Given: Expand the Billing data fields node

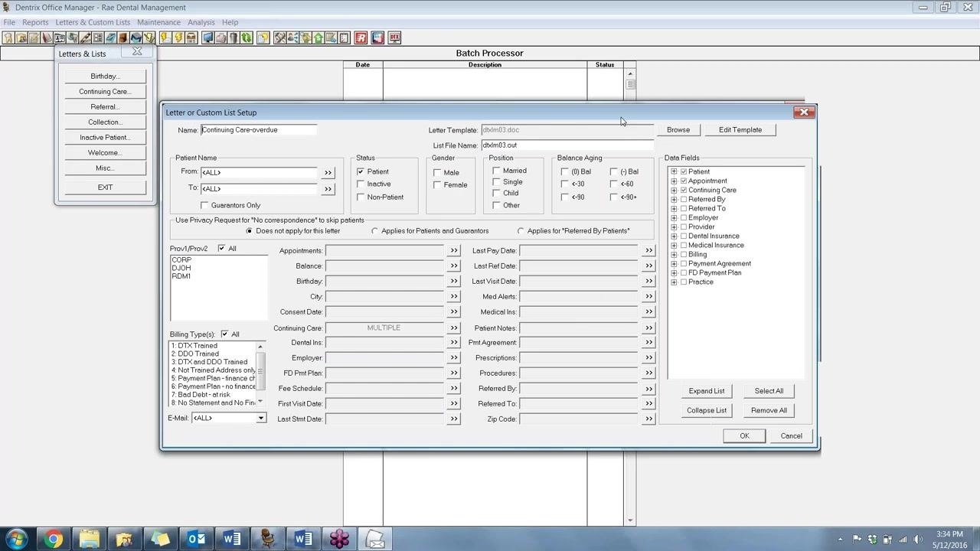Looking at the screenshot, I should (x=674, y=254).
